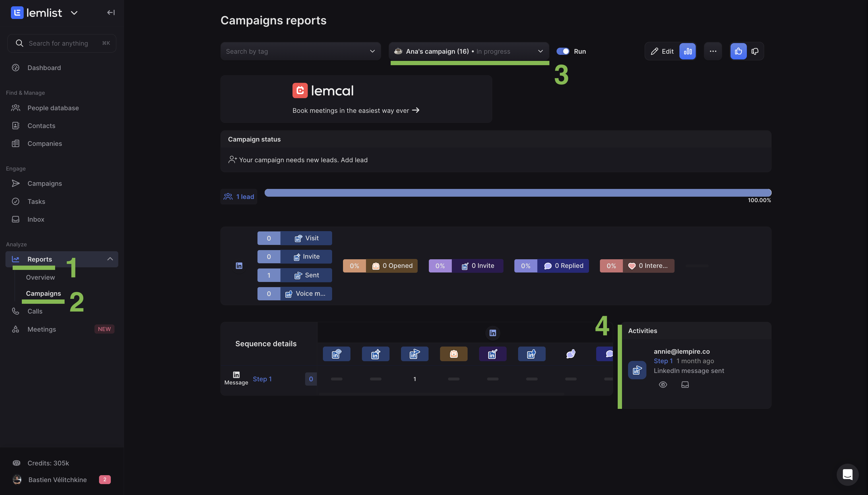Click the LinkedIn voice message column icon
Viewport: 868px width, 495px height.
coord(532,354)
